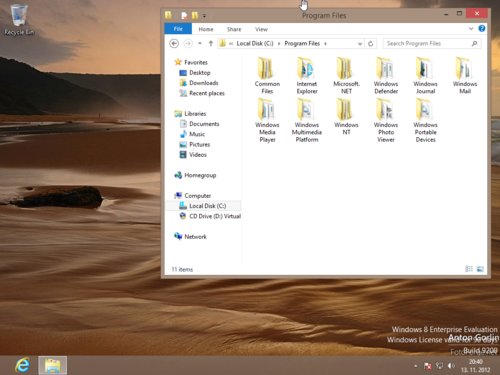Open the Windows Defender folder
Screen dimensions: 500x375
386,76
